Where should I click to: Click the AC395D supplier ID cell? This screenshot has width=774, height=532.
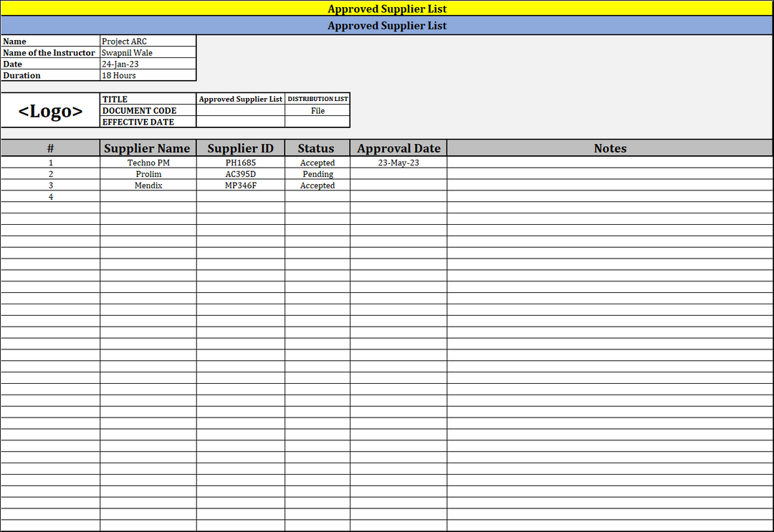[240, 175]
